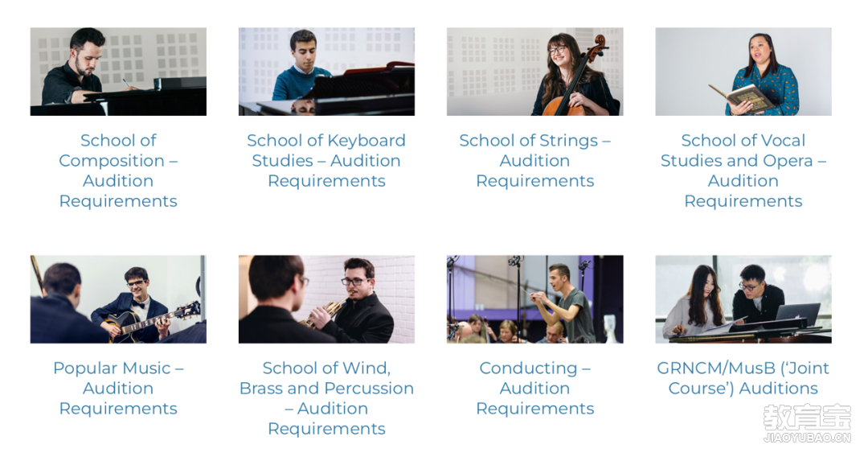Viewport: 868px width, 461px height.
Task: Click the pianist thumbnail for Keyboard Studies
Action: (x=326, y=72)
